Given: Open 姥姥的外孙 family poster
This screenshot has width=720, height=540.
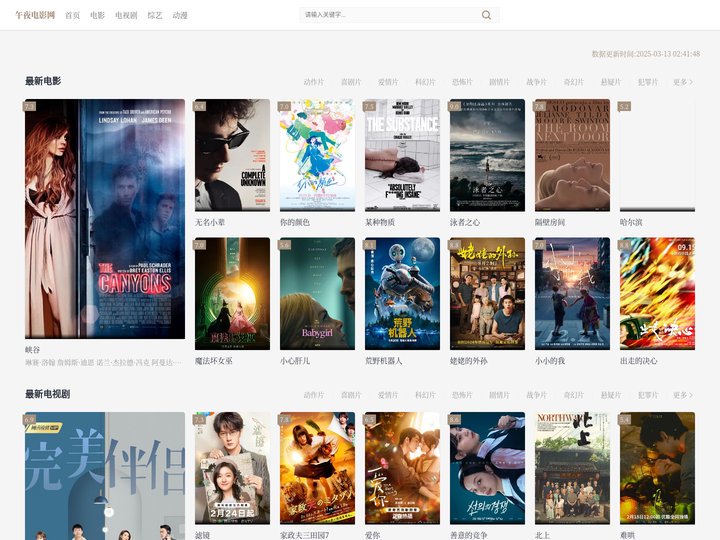Looking at the screenshot, I should [487, 294].
